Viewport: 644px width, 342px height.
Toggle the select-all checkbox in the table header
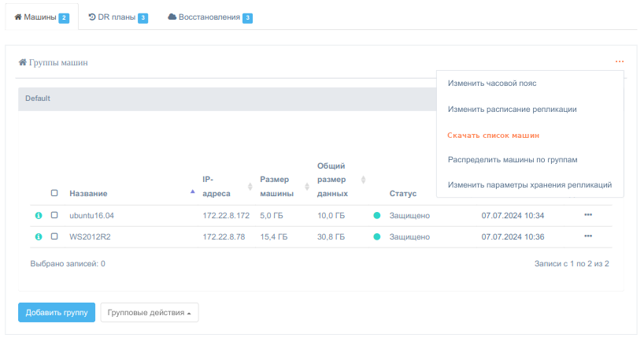(54, 193)
